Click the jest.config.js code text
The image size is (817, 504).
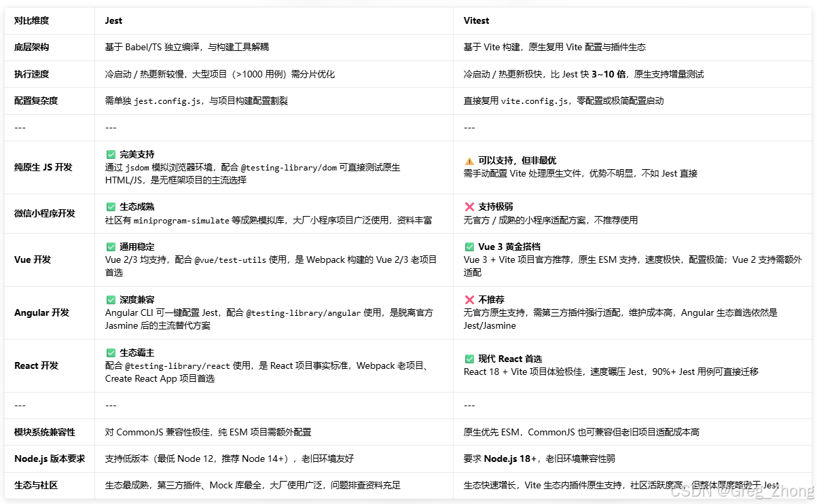point(168,101)
